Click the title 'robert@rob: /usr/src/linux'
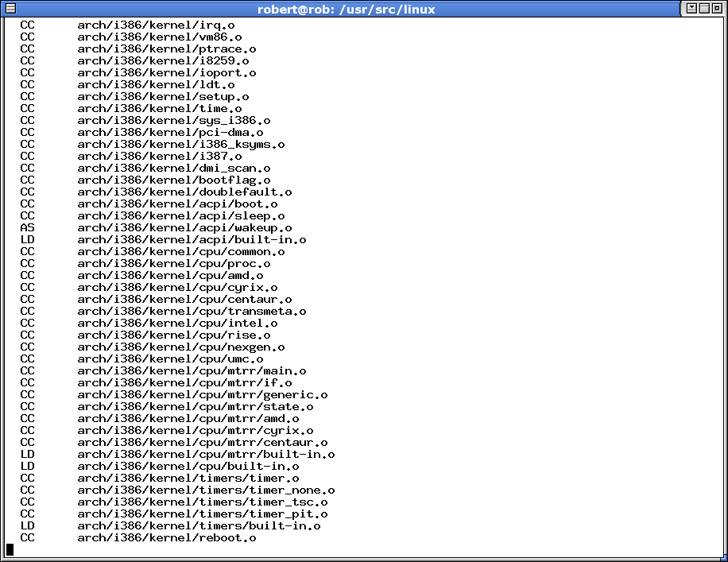This screenshot has width=728, height=562. 347,10
